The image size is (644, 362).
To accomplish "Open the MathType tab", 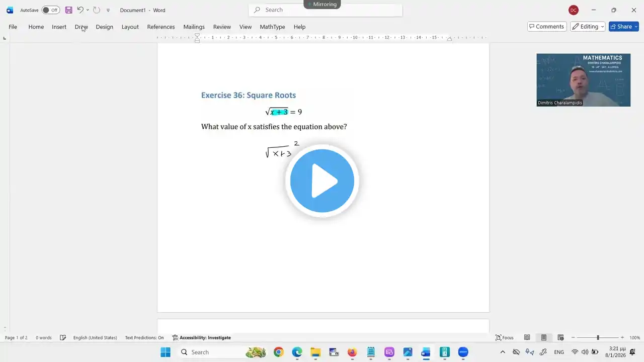I will [272, 27].
